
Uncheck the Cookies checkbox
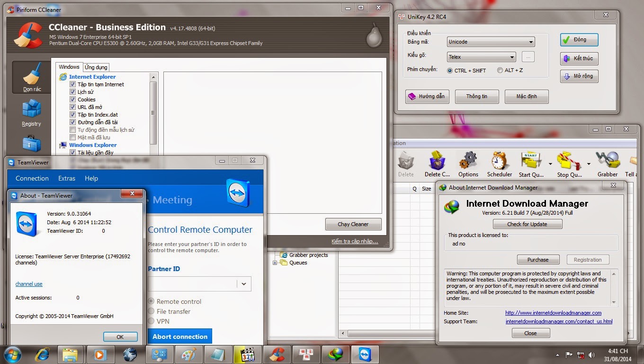73,100
